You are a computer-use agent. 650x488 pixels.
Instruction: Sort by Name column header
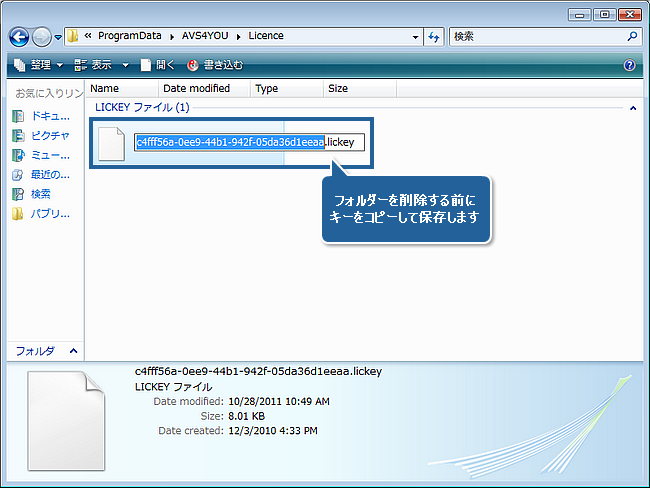(x=122, y=88)
